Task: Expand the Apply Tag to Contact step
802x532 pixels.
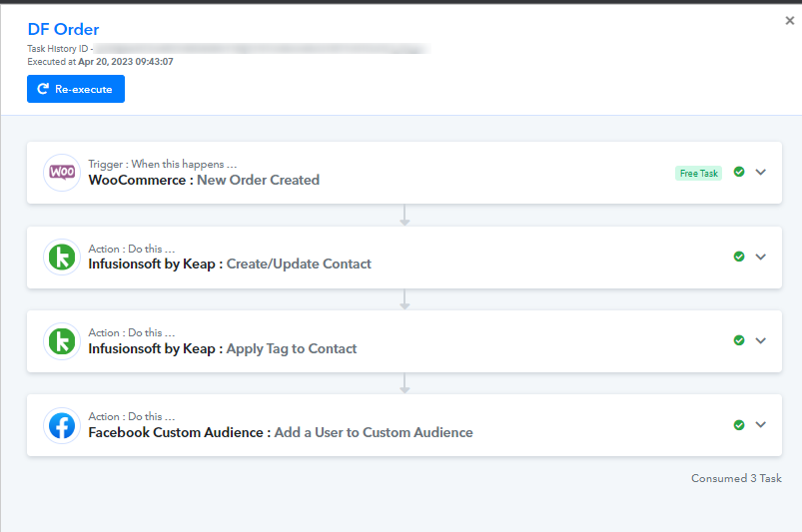Action: click(761, 340)
